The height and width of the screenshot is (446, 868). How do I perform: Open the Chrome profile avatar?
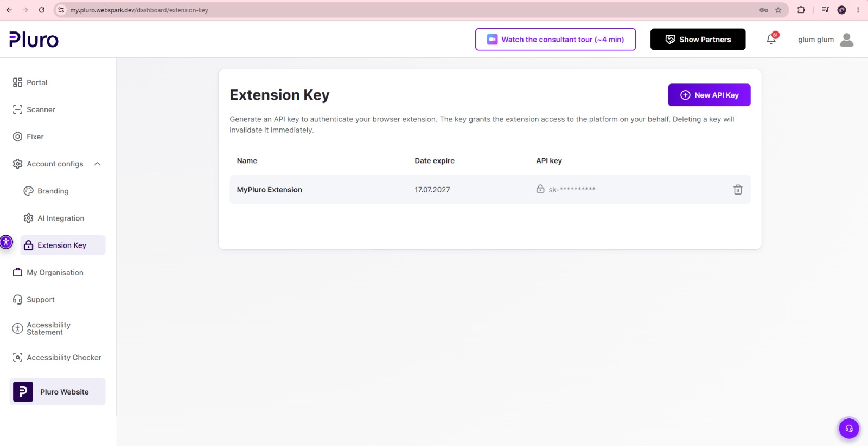(x=841, y=10)
